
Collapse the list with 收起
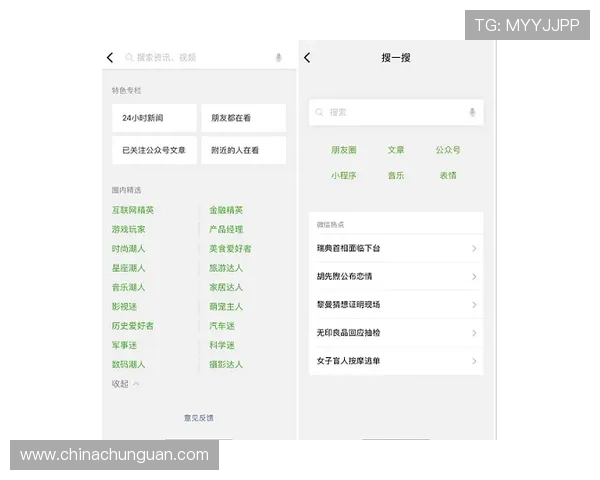[x=125, y=384]
